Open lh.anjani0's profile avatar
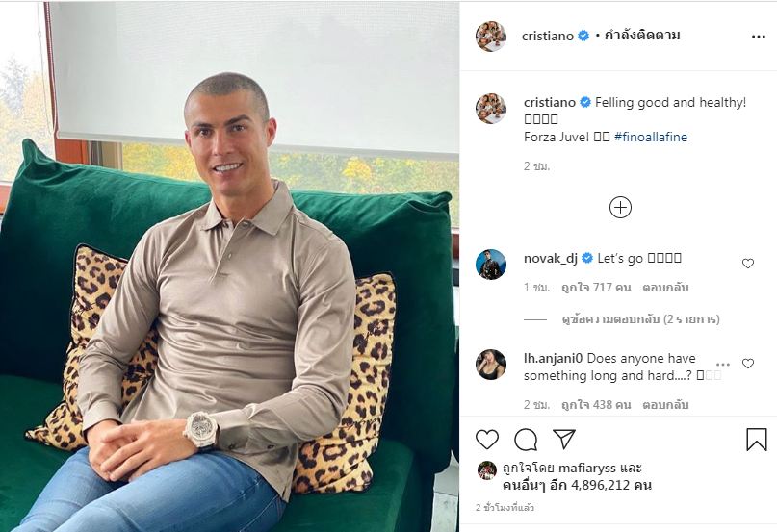 [x=491, y=365]
